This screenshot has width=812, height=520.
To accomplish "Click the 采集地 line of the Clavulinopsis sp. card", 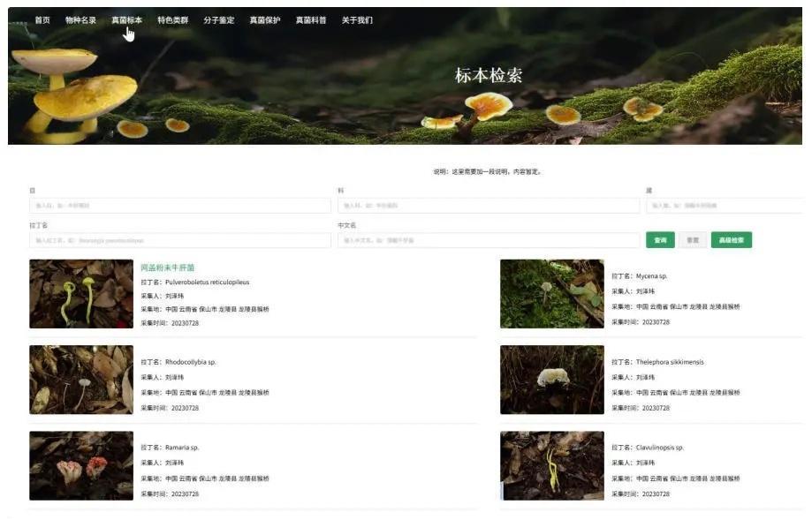I will click(676, 479).
